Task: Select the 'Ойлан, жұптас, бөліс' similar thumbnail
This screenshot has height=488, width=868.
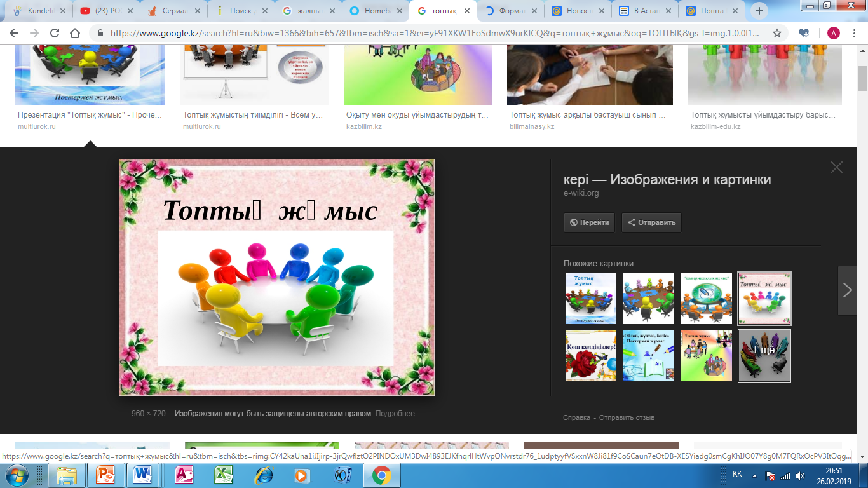Action: [x=649, y=356]
